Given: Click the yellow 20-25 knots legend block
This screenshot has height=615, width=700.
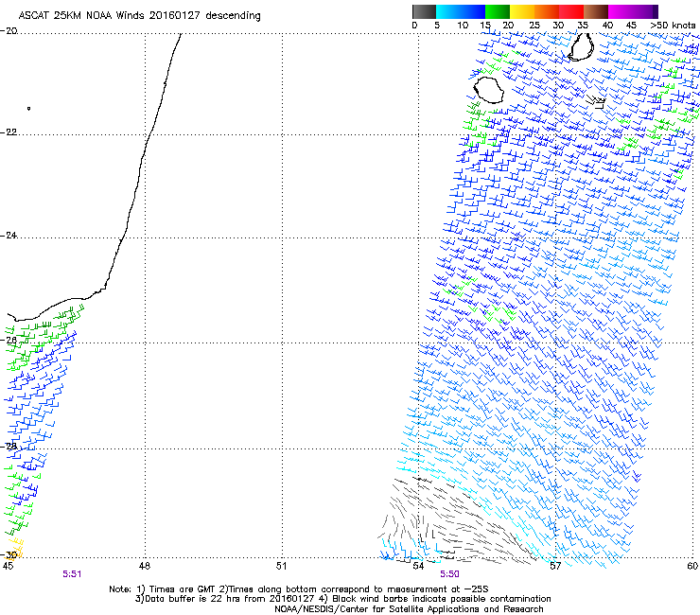Looking at the screenshot, I should (522, 11).
